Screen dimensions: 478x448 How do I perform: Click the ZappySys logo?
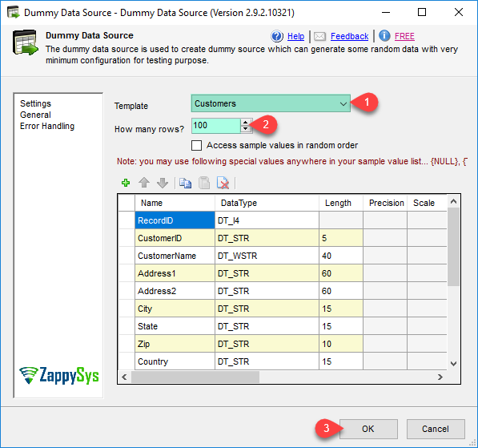pos(59,375)
